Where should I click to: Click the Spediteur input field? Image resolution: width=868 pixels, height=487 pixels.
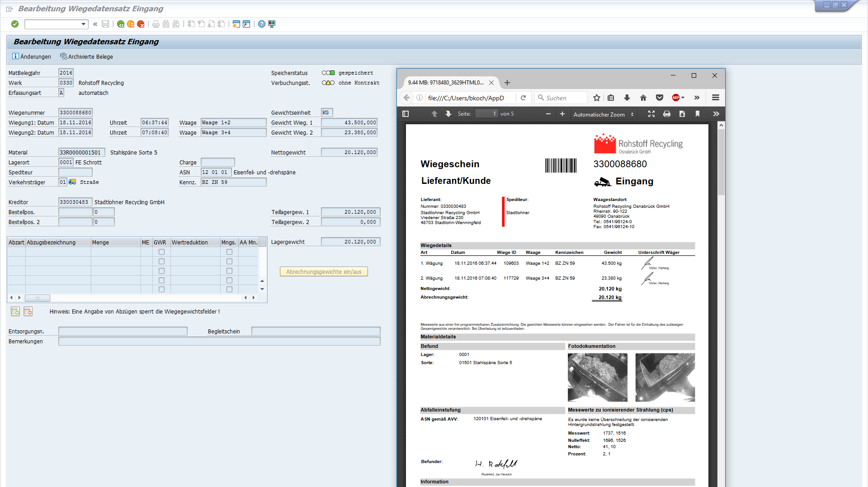pos(75,172)
